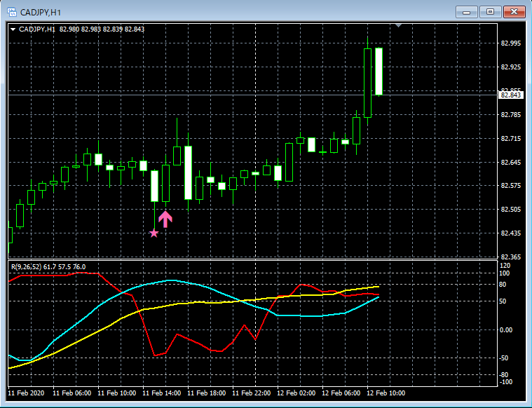The width and height of the screenshot is (532, 408).
Task: Click the chart shift triangle marker at top
Action: pos(399,25)
